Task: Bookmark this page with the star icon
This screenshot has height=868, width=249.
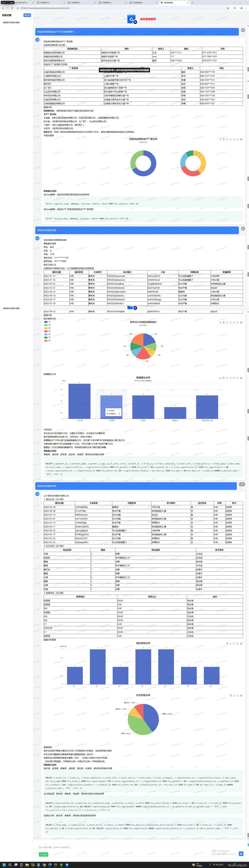Action: pyautogui.click(x=228, y=8)
